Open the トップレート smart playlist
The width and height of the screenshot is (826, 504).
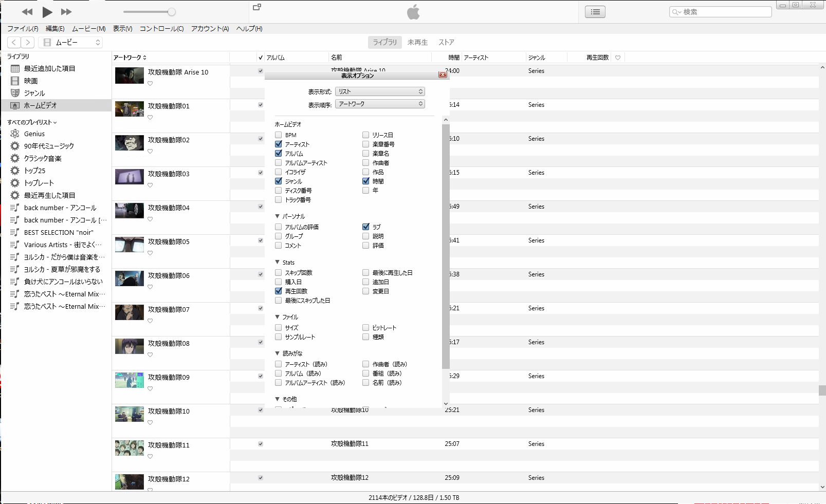tap(56, 183)
